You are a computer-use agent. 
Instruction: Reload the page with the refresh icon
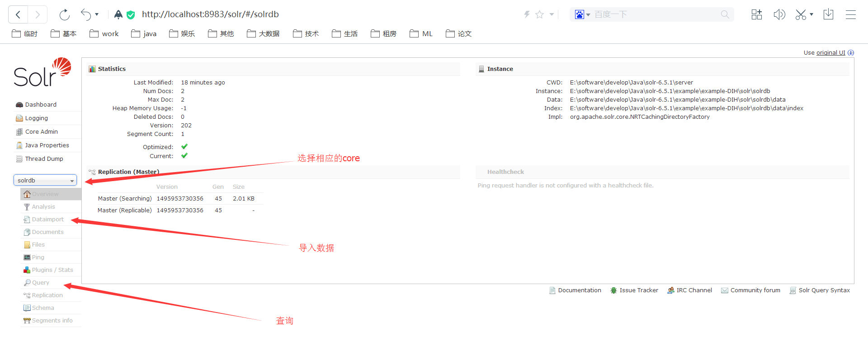pyautogui.click(x=65, y=14)
